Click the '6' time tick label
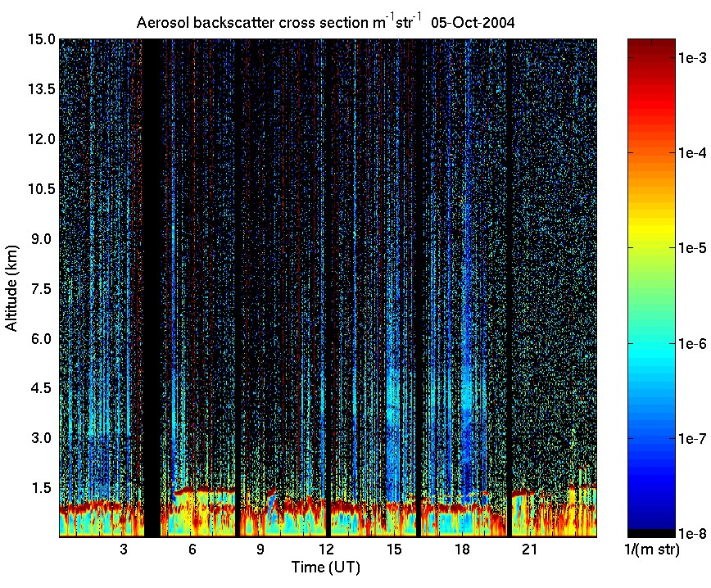This screenshot has width=711, height=588. (x=192, y=550)
